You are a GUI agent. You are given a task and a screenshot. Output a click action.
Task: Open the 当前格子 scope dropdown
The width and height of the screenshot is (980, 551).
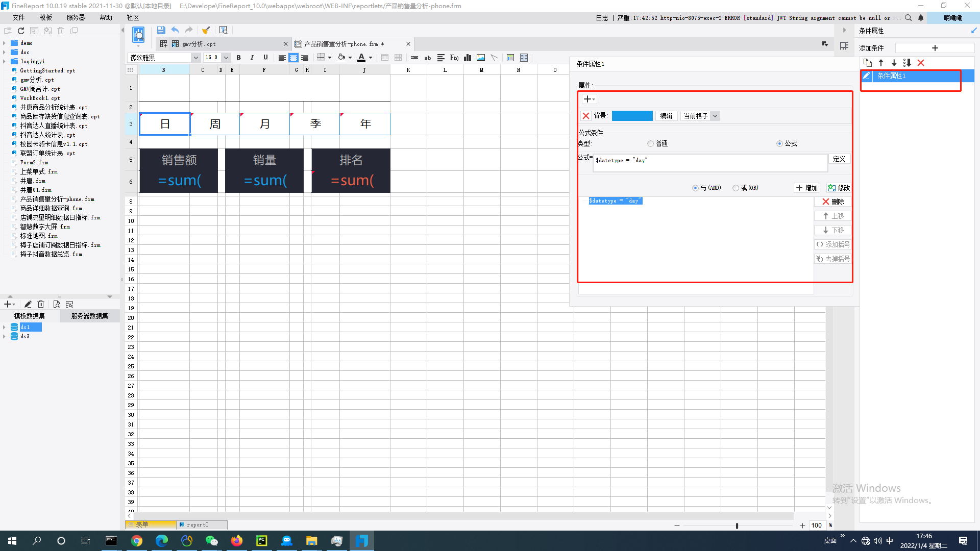[715, 116]
